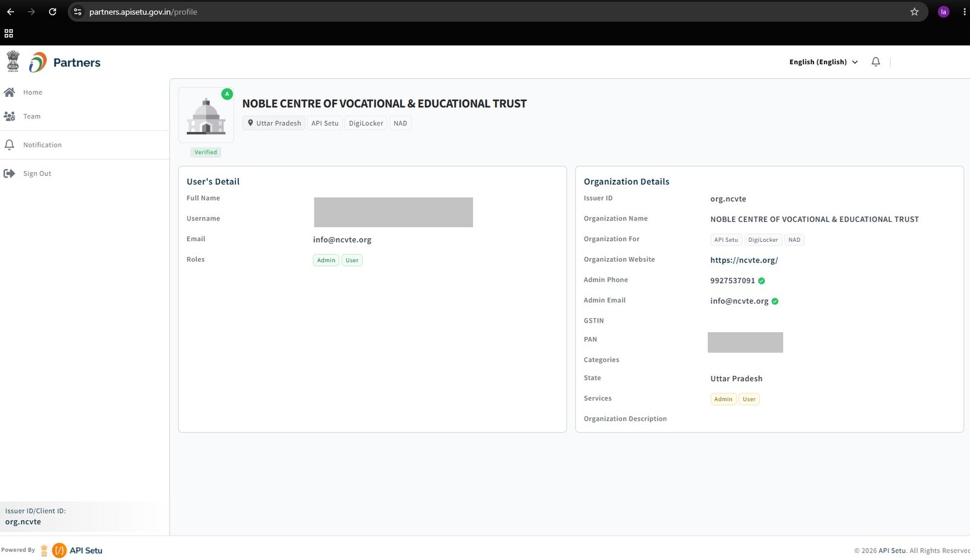
Task: Open the Home menu item
Action: [x=33, y=92]
